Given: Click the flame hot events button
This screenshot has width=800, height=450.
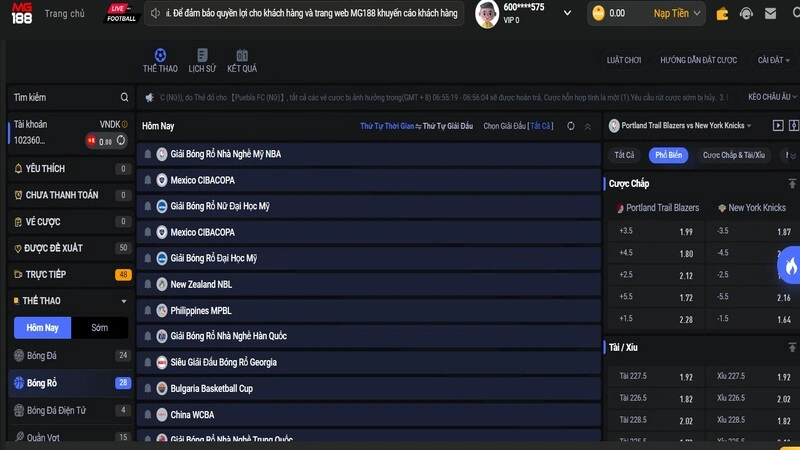Looking at the screenshot, I should pos(790,265).
